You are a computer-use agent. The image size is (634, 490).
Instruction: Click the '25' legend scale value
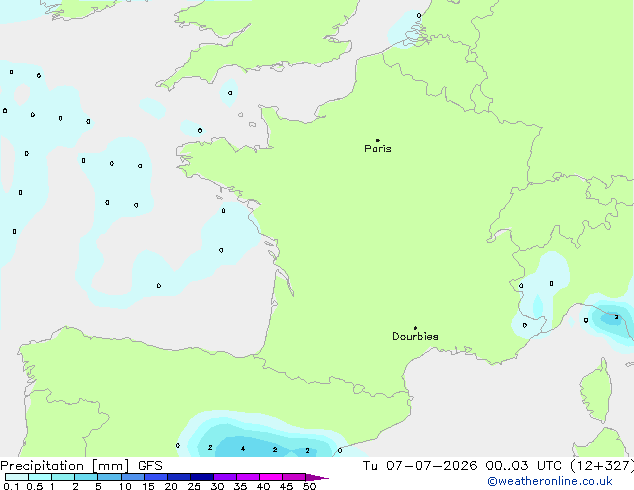[194, 486]
